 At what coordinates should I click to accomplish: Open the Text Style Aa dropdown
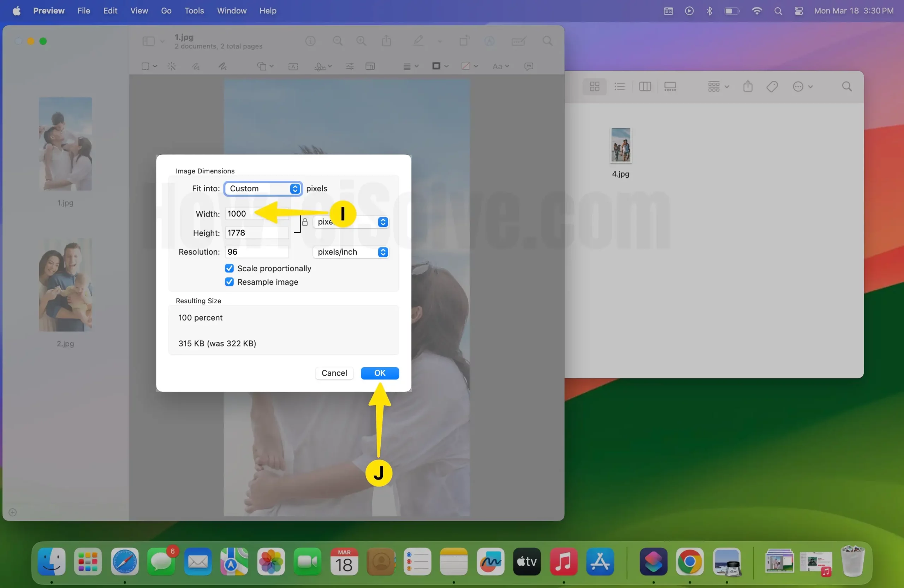click(500, 66)
